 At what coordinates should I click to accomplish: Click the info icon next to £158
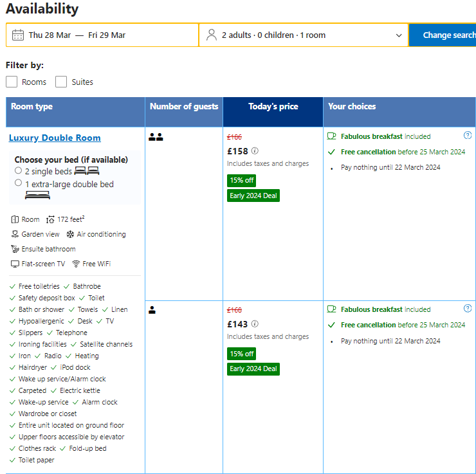[x=255, y=150]
